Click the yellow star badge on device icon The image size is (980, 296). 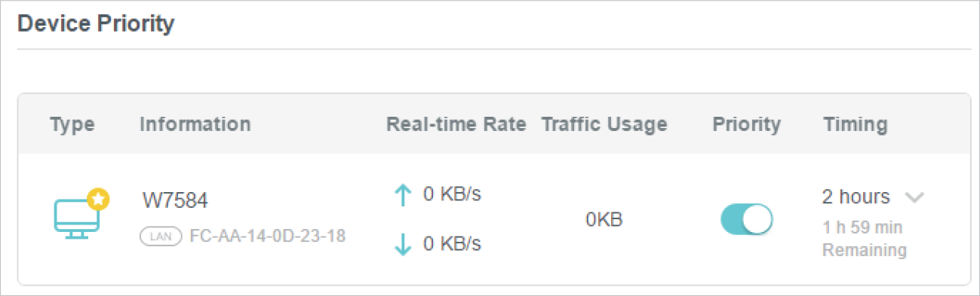tap(99, 200)
